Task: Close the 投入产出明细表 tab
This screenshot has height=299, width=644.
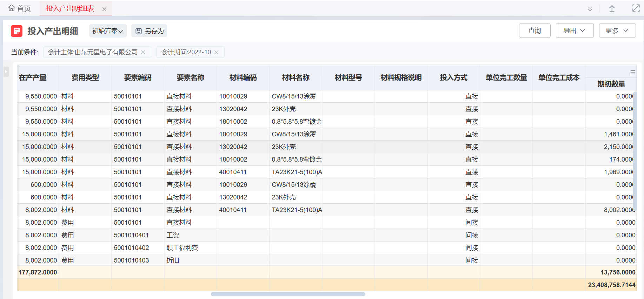Action: tap(104, 9)
